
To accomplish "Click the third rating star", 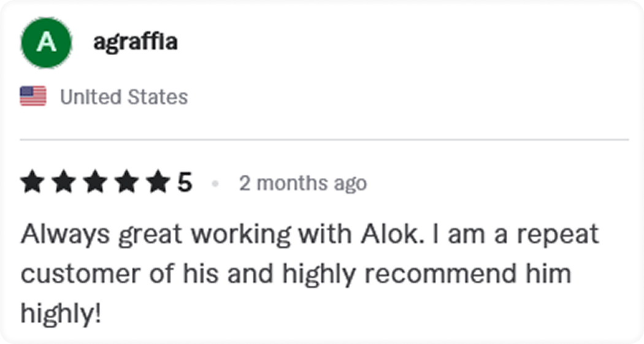I will 94,183.
